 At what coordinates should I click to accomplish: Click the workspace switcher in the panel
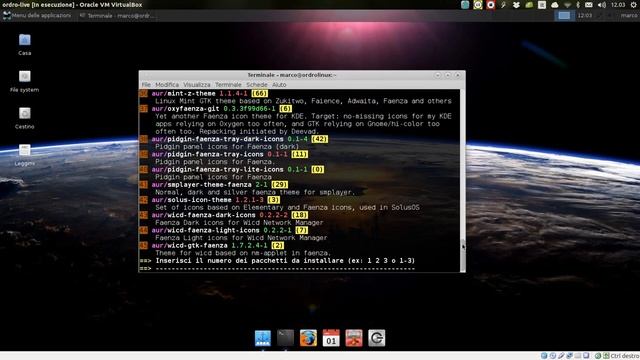coord(564,16)
